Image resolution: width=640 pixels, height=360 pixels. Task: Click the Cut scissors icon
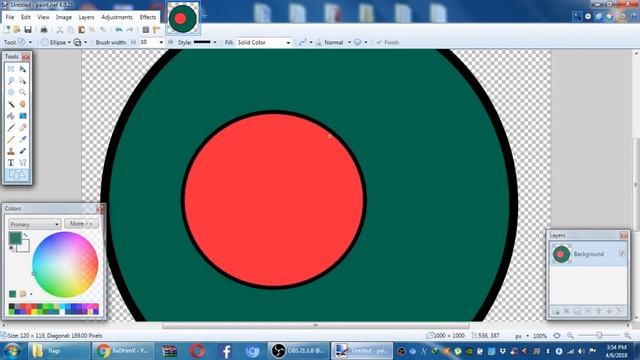coord(60,29)
